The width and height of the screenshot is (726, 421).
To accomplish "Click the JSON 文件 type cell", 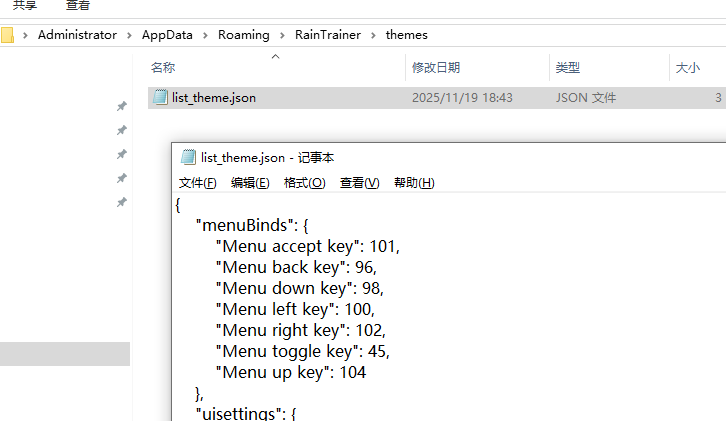I will coord(586,98).
